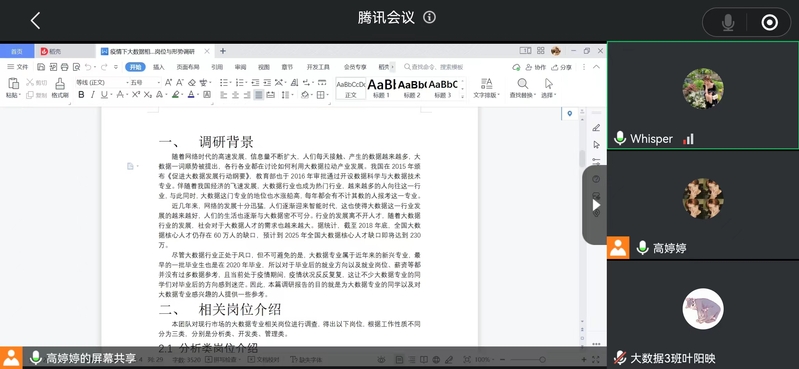Open the 文件 menu

tap(18, 67)
